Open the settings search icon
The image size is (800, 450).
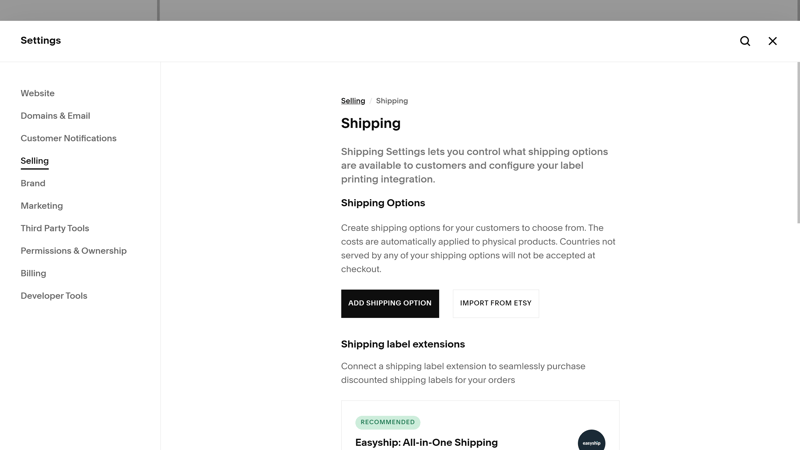pyautogui.click(x=745, y=41)
